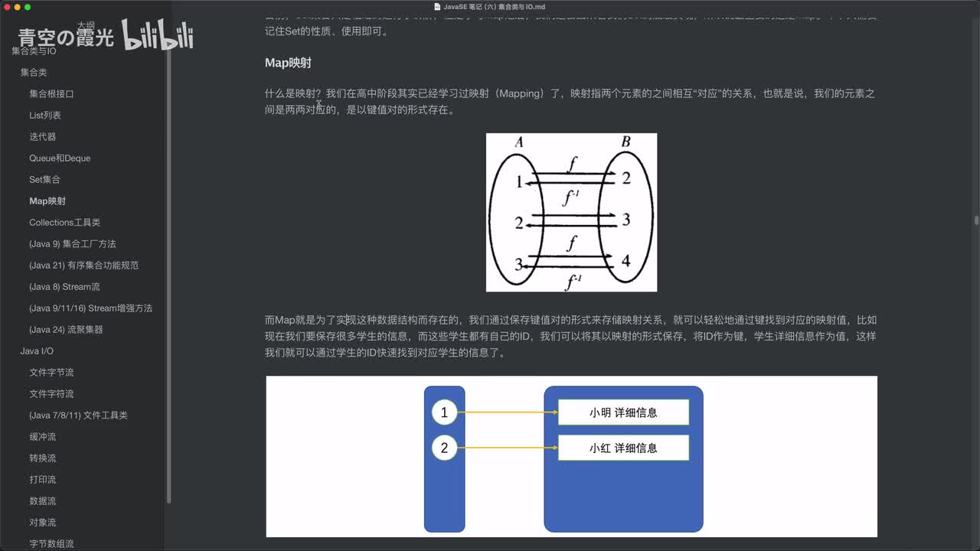Open Queue和Deque outline entry

[60, 158]
